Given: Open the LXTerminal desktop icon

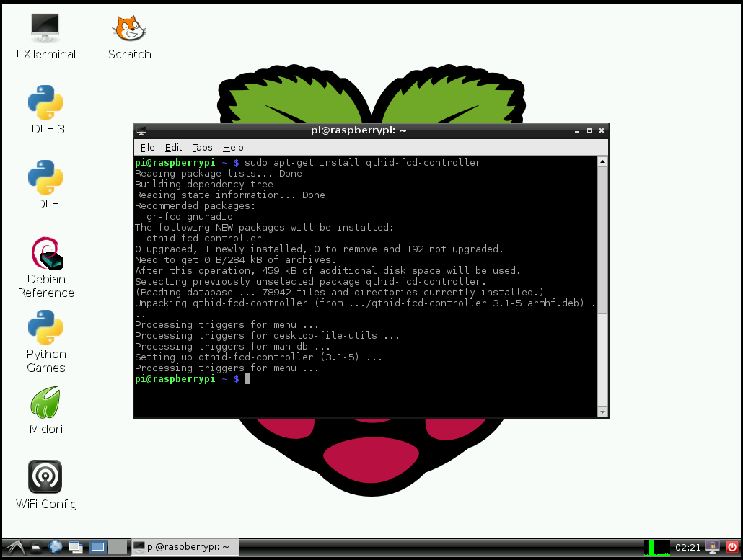Looking at the screenshot, I should [x=45, y=37].
